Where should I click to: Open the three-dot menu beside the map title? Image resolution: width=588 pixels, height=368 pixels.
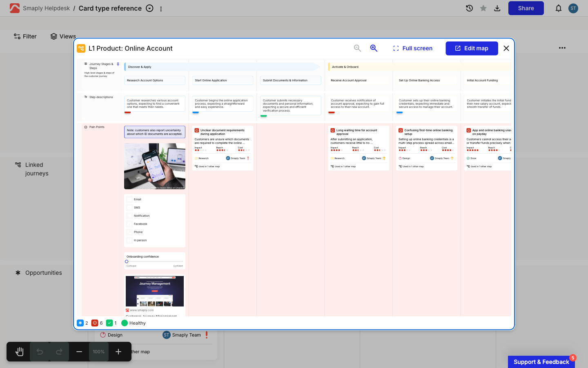tap(161, 9)
